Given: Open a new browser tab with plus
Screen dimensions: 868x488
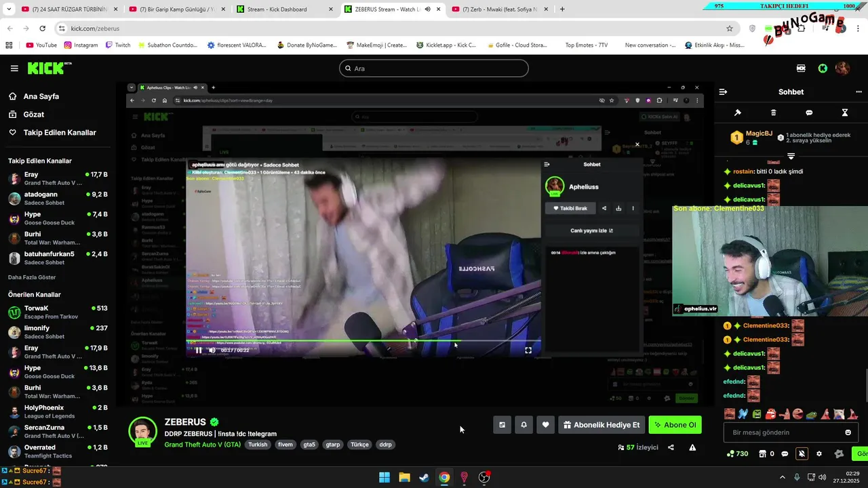Looking at the screenshot, I should (562, 9).
